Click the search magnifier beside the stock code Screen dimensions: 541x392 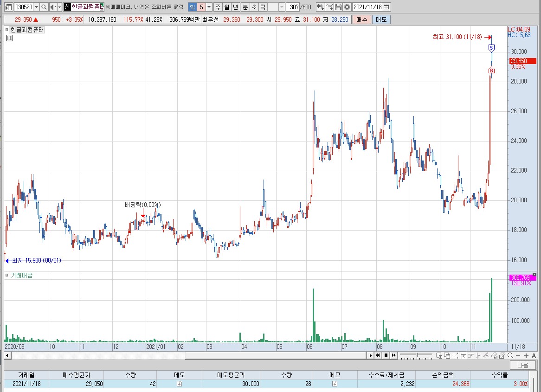(44, 7)
